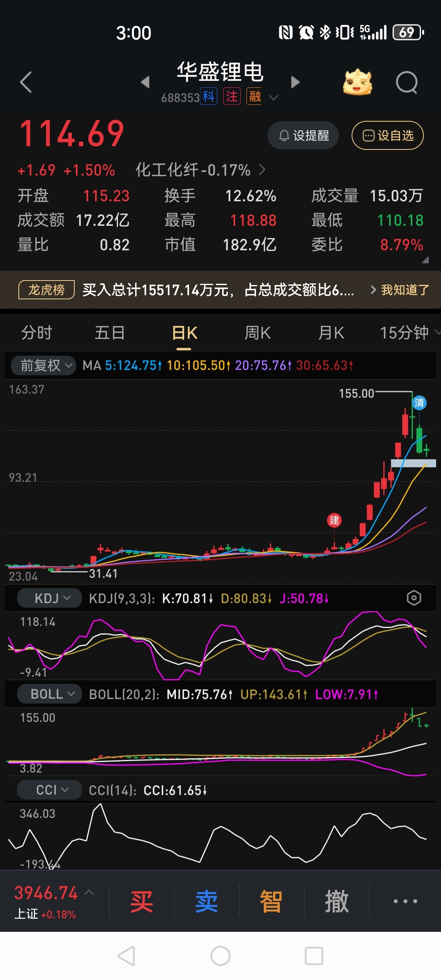Tap the red 买 buy button
The height and width of the screenshot is (980, 441).
pos(142,901)
